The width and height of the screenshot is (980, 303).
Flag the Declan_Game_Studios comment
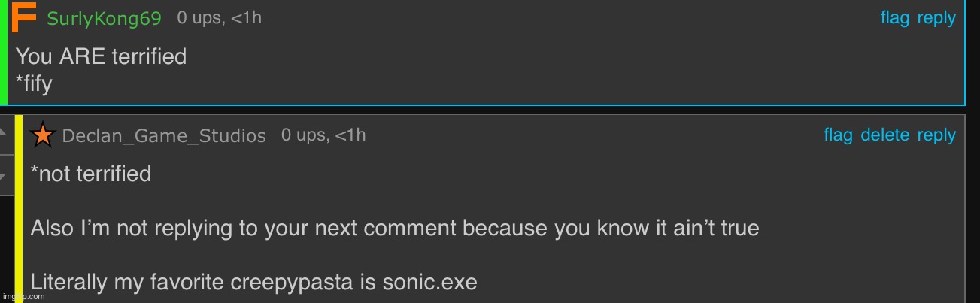click(x=838, y=135)
